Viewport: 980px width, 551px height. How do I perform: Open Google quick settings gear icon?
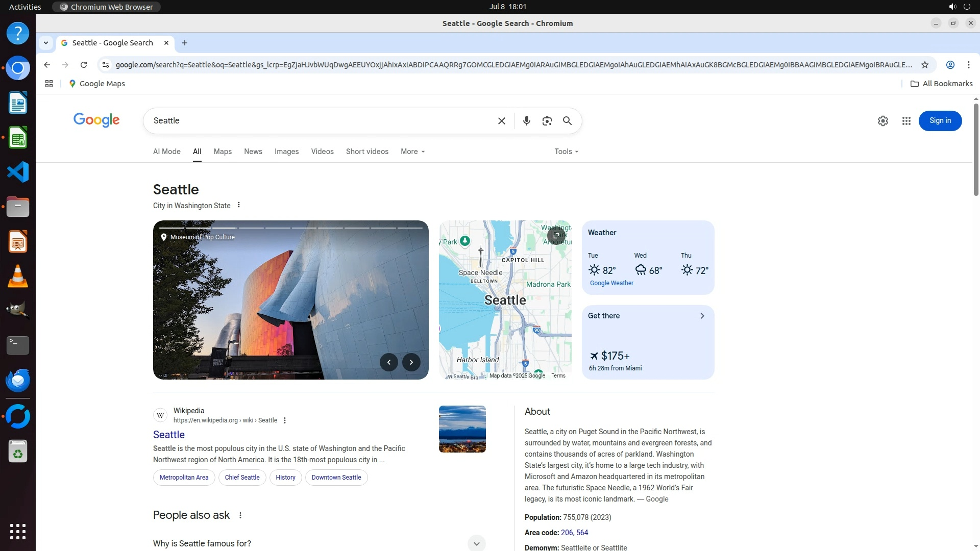(883, 121)
